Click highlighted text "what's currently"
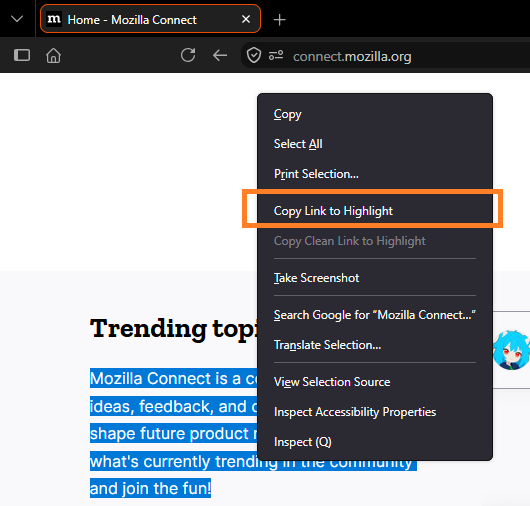This screenshot has height=506, width=530. point(150,461)
